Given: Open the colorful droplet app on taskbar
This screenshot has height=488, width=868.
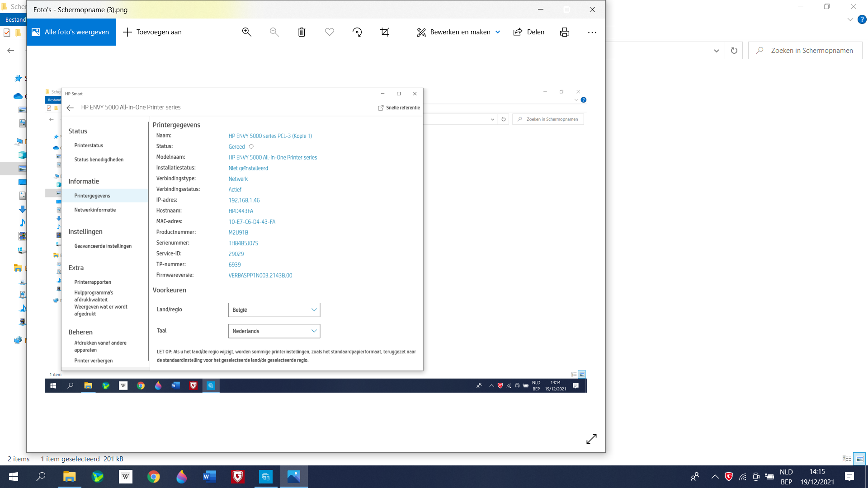Looking at the screenshot, I should (x=182, y=477).
